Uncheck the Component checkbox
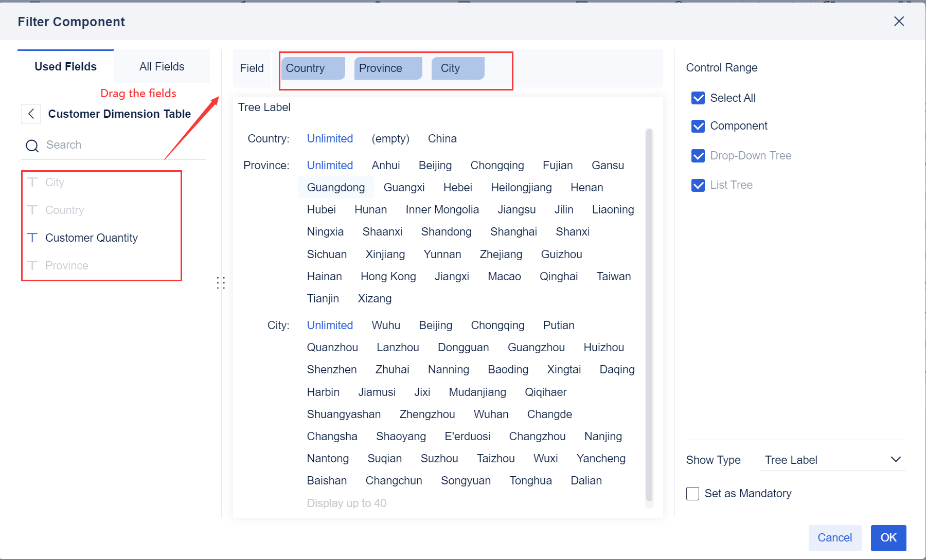 coord(698,126)
